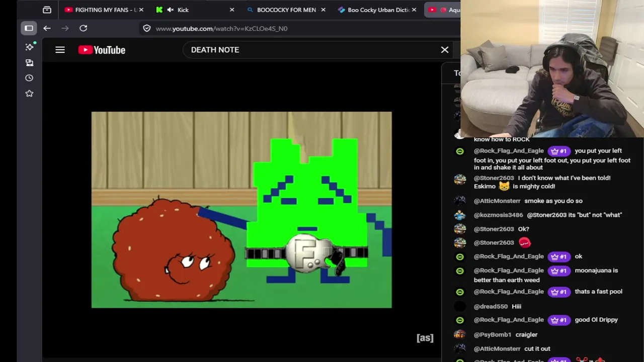Open the history clock sidebar icon

pos(30,78)
